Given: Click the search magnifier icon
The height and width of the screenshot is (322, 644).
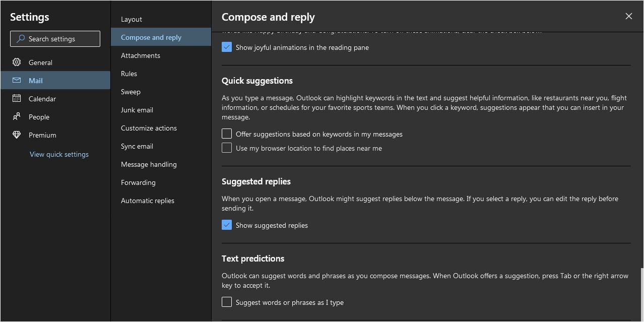Looking at the screenshot, I should (21, 39).
